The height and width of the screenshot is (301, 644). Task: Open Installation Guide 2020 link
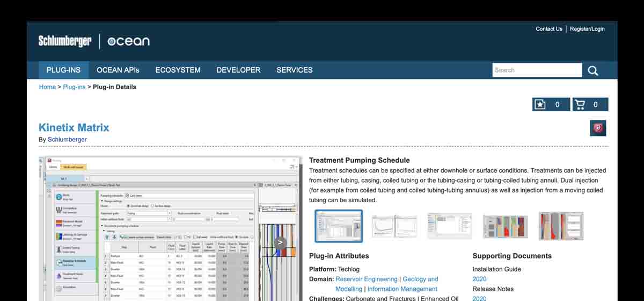tap(479, 279)
